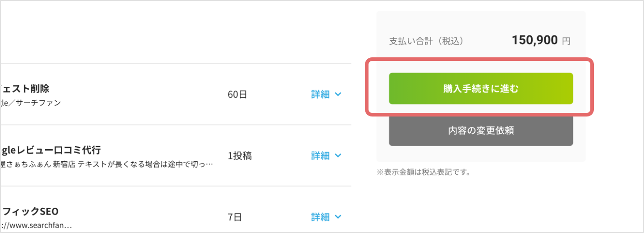Image resolution: width=644 pixels, height=233 pixels.
Task: Expand details chevron for the 7日 row
Action: pos(338,217)
